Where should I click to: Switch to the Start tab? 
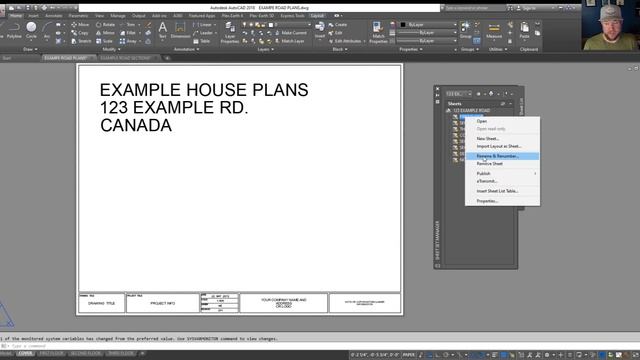[7, 58]
